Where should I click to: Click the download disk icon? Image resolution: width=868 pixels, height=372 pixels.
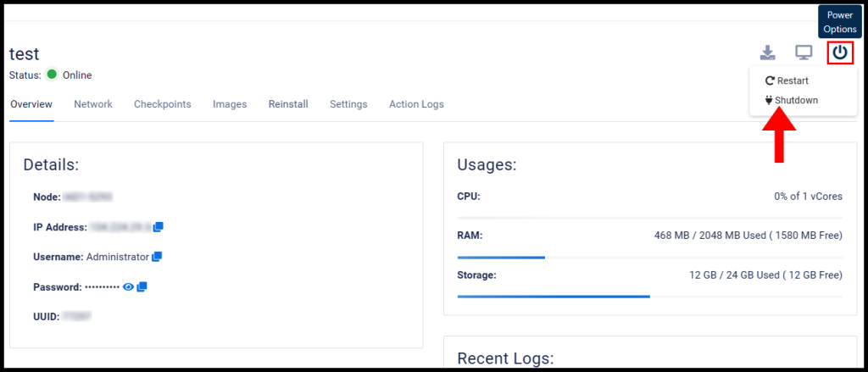pos(767,53)
